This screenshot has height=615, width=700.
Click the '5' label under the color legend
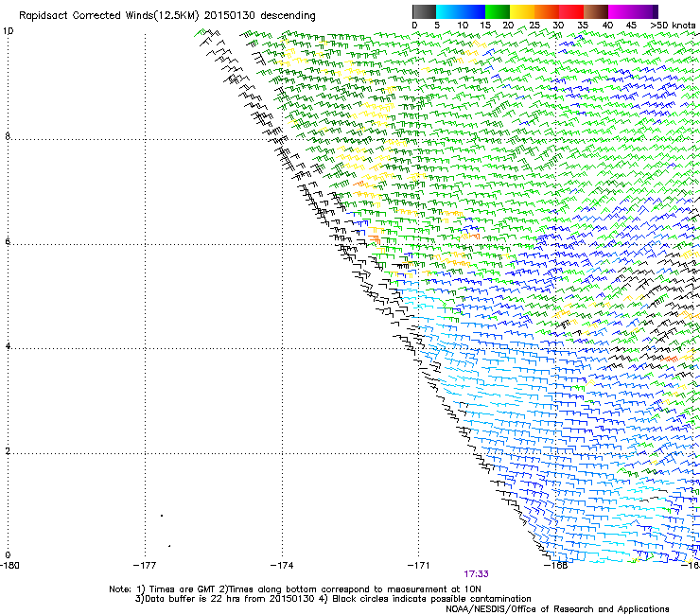pos(437,26)
